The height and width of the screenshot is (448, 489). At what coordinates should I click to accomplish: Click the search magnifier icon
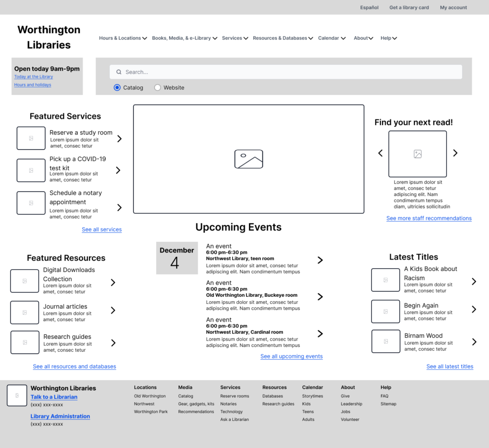(x=118, y=72)
